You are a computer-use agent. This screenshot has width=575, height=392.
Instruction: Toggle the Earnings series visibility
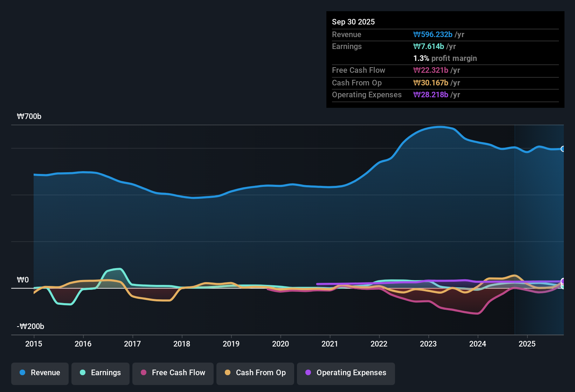(100, 373)
